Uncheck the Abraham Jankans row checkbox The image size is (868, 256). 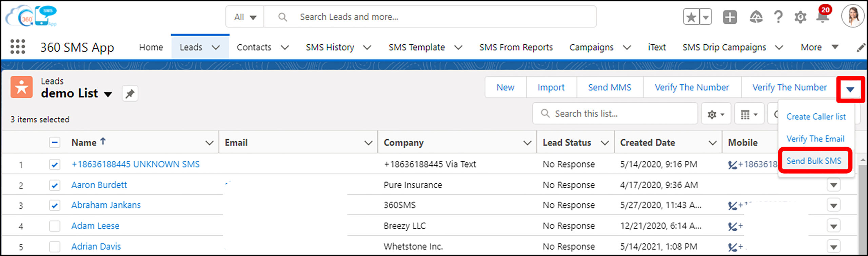coord(55,205)
